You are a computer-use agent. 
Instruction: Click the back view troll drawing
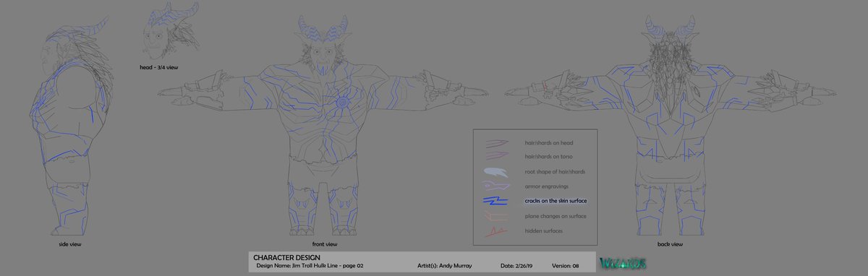tap(670, 124)
